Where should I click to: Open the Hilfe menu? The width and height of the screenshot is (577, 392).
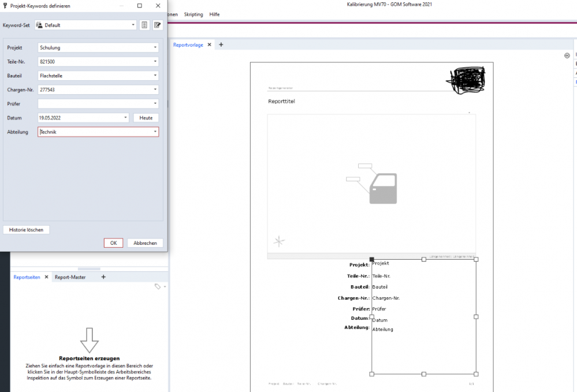214,14
